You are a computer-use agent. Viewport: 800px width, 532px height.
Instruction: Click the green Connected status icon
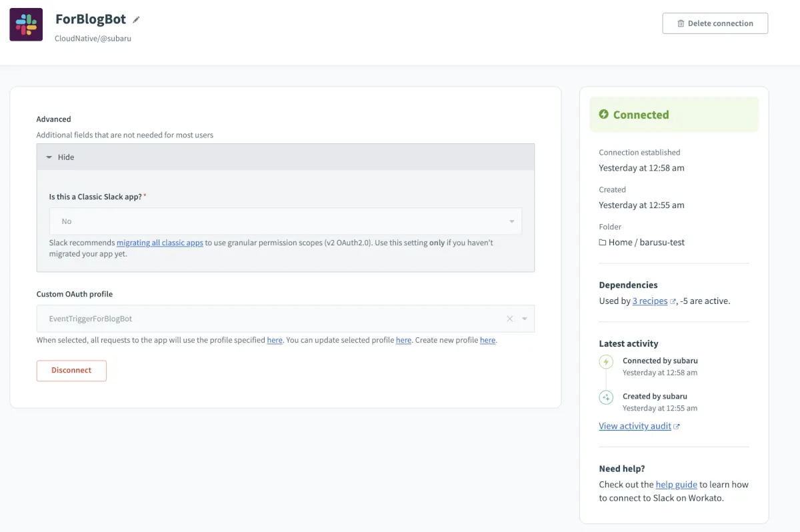[x=604, y=115]
